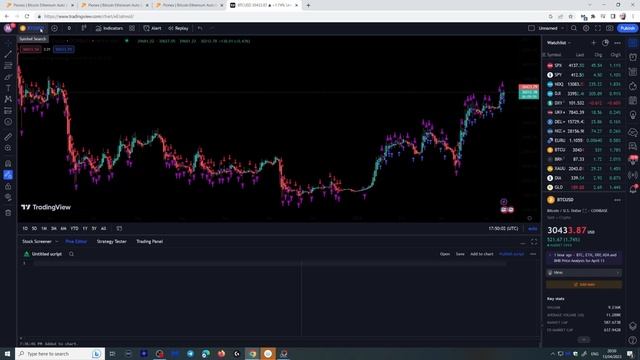The image size is (640, 360).
Task: Select the All time range
Action: click(103, 229)
